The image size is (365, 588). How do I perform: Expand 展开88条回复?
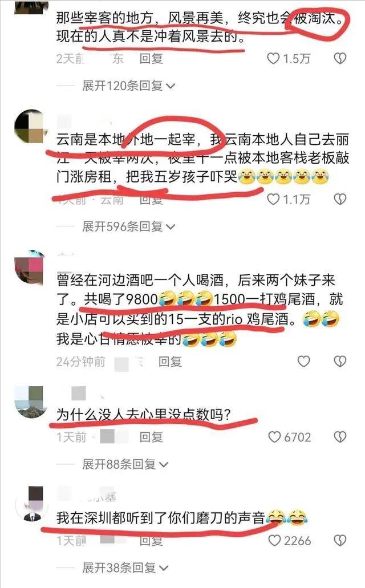point(125,464)
